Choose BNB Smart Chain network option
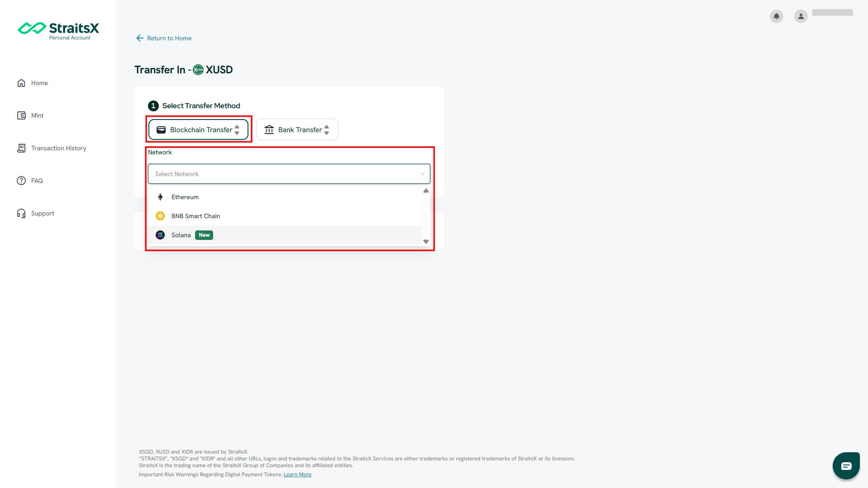The image size is (868, 488). (x=285, y=216)
